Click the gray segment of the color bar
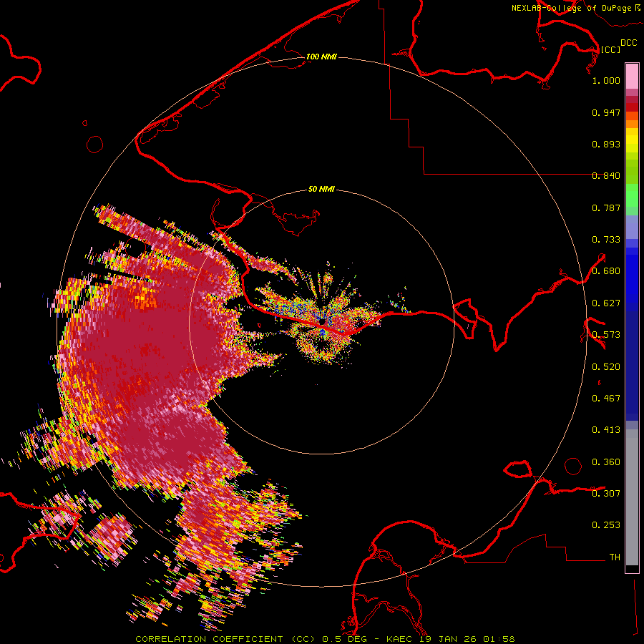This screenshot has height=644, width=644. coord(632,497)
